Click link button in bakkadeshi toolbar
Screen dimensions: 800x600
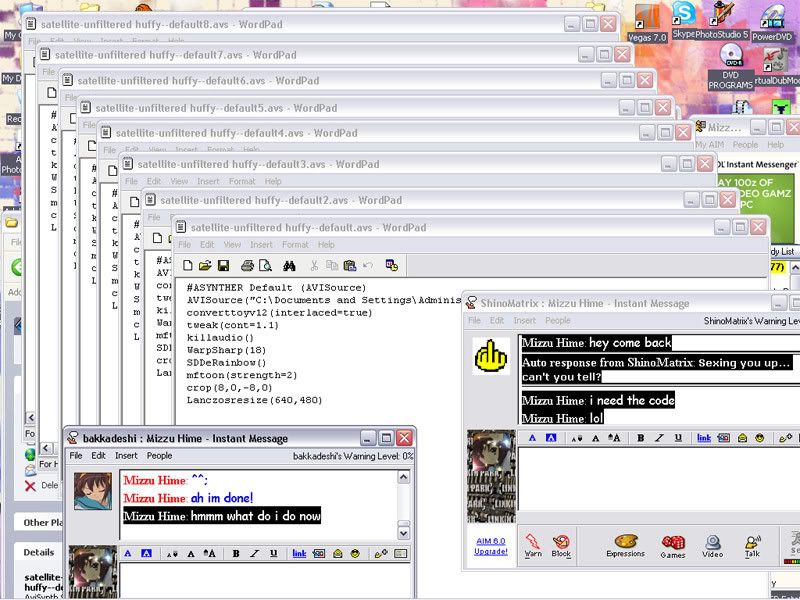[299, 554]
